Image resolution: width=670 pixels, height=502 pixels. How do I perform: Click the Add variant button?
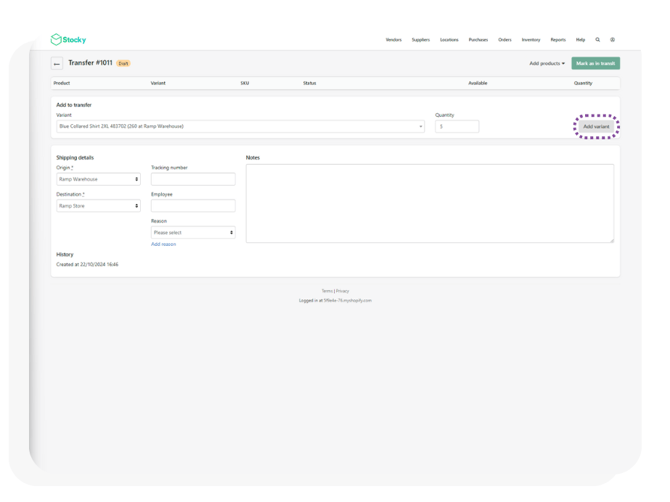(596, 127)
